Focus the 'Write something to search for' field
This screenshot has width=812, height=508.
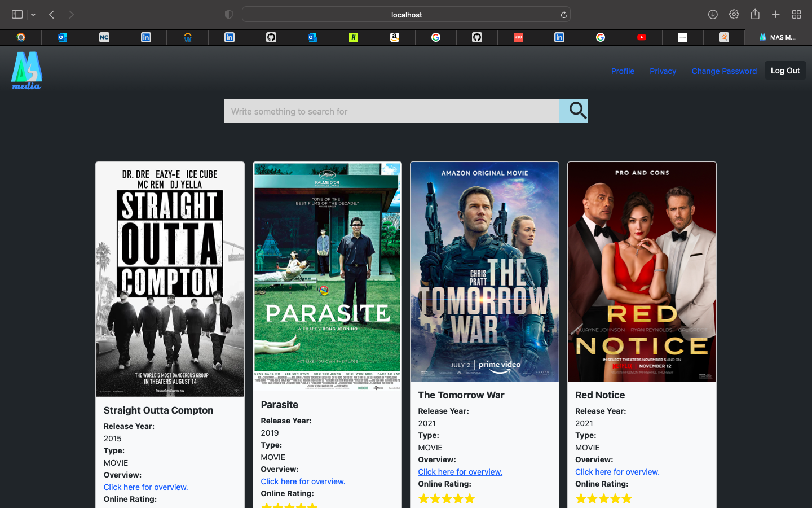click(391, 111)
